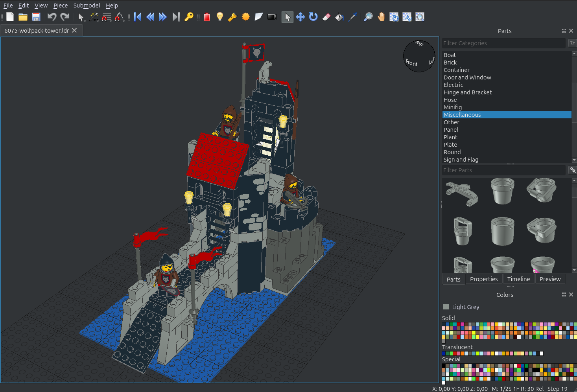Activate the point light bulb tool
The image size is (577, 392).
coord(220,17)
